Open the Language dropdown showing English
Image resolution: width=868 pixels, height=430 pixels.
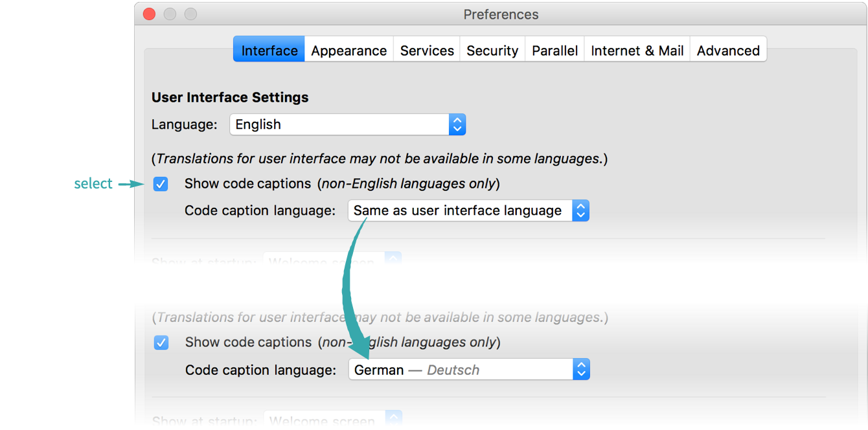347,124
